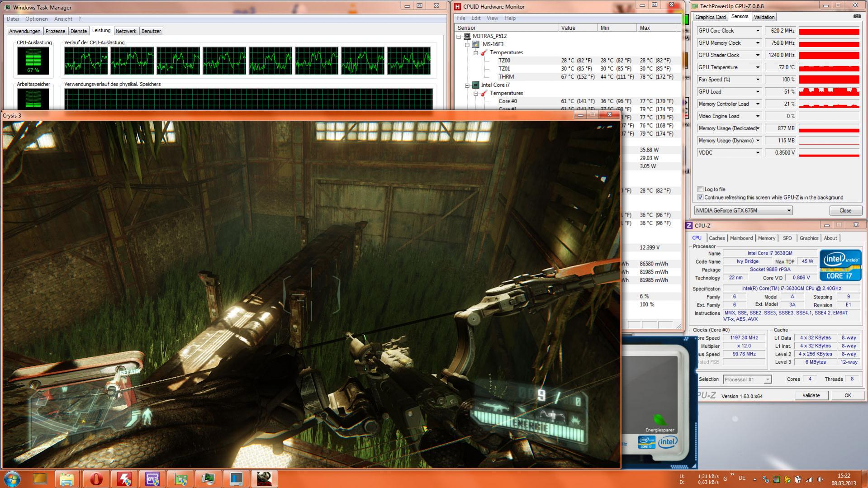Click the battery power plug tray icon
The image size is (868, 488).
[x=798, y=479]
